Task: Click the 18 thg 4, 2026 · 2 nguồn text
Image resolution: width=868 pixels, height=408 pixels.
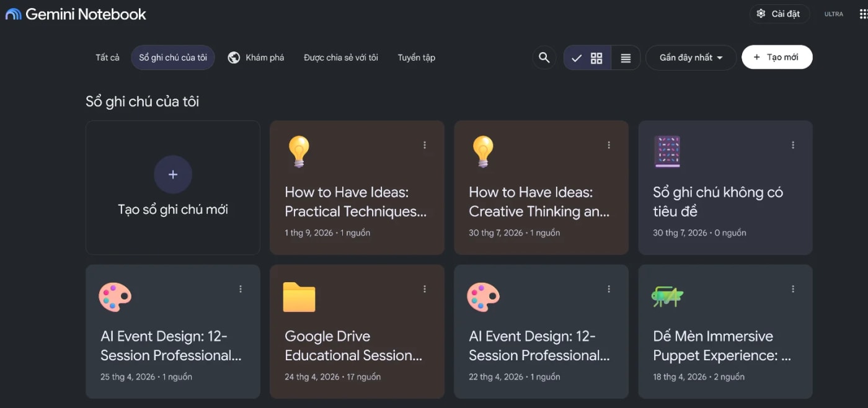Action: (699, 377)
